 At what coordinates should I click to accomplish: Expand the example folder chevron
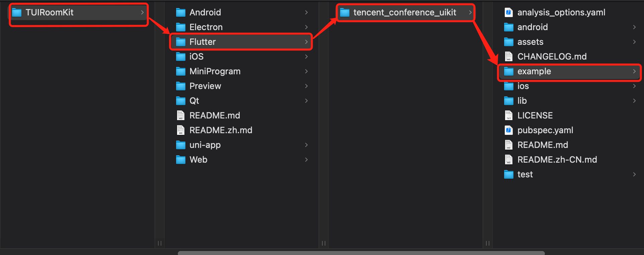[634, 71]
